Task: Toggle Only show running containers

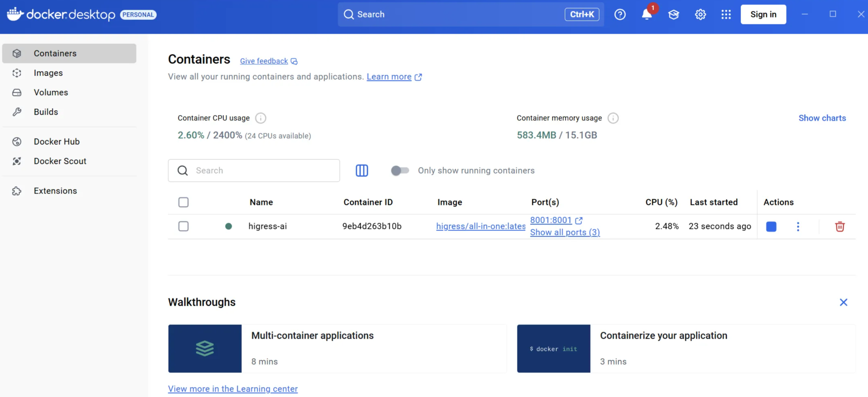Action: pyautogui.click(x=400, y=171)
